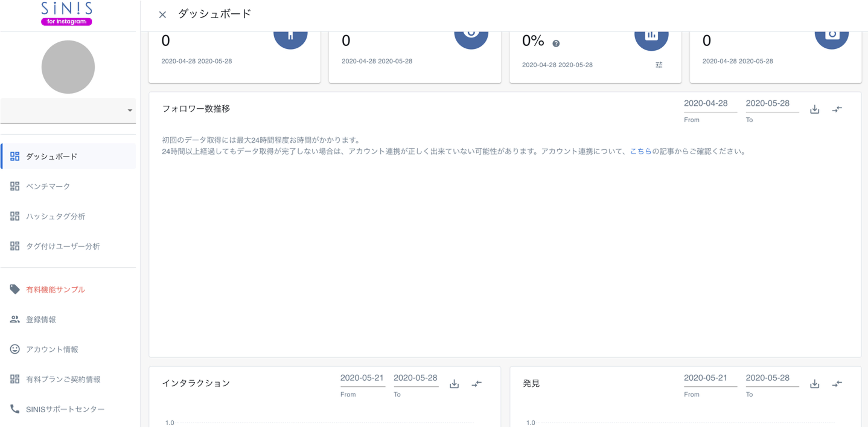The width and height of the screenshot is (868, 429).
Task: Download フォロワー数推移 data via the download icon
Action: click(814, 109)
